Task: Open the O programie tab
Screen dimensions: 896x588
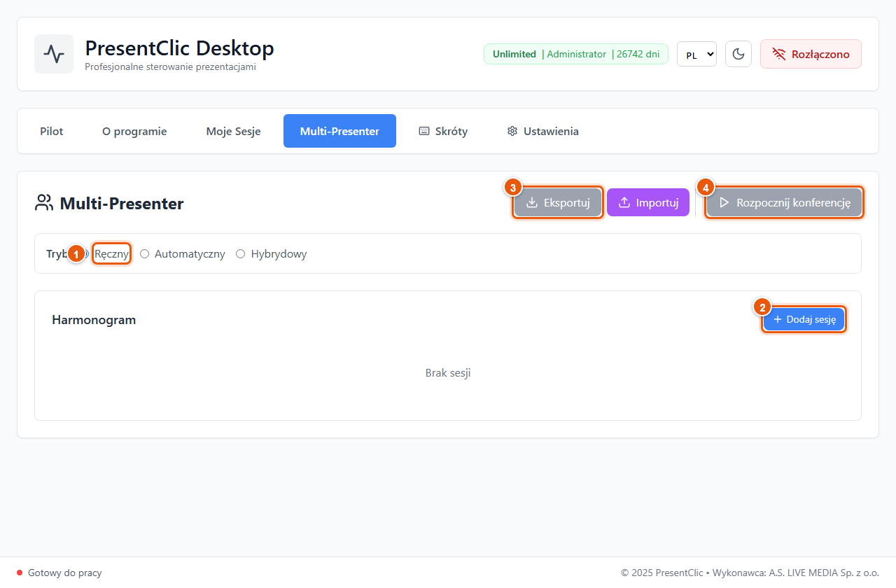Action: pyautogui.click(x=134, y=131)
